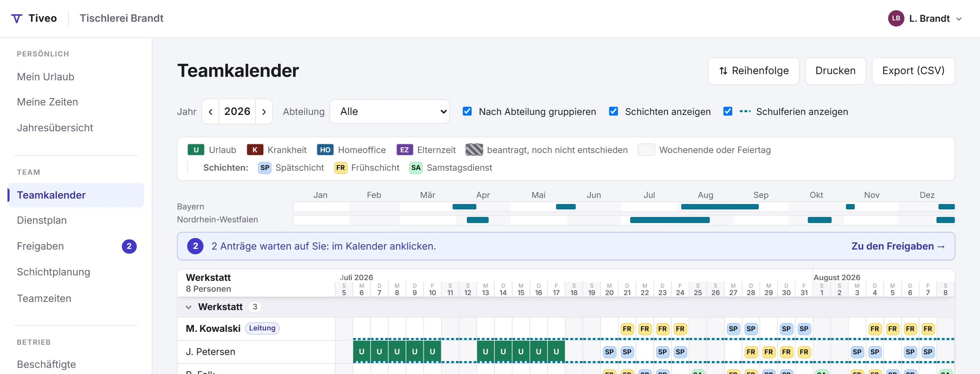Image resolution: width=980 pixels, height=374 pixels.
Task: Click Bayern Pfingsten holiday bar in May
Action: click(566, 207)
